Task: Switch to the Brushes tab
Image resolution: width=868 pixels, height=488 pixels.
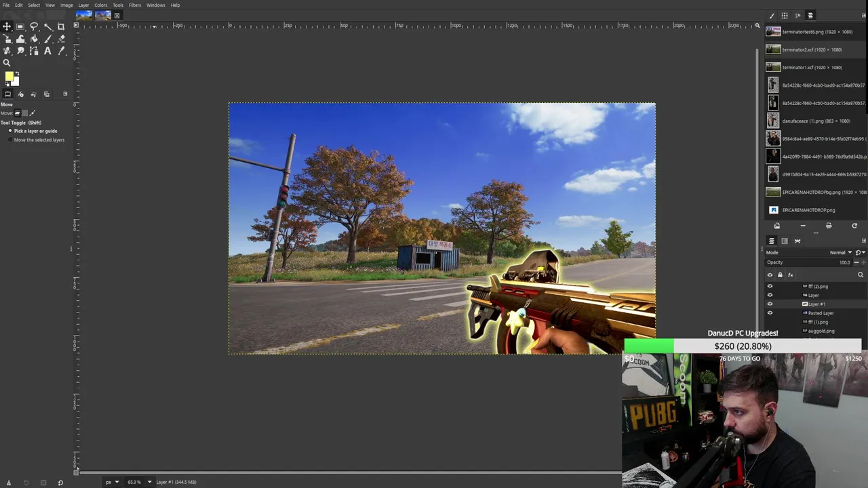Action: (x=772, y=15)
